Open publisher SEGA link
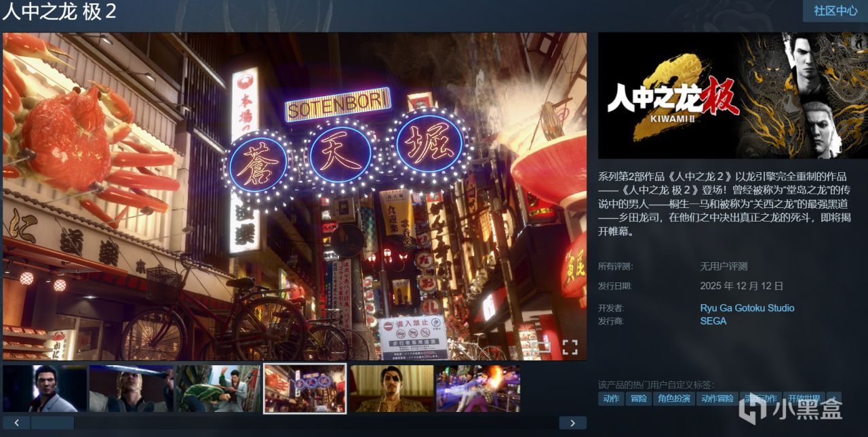 coord(713,321)
